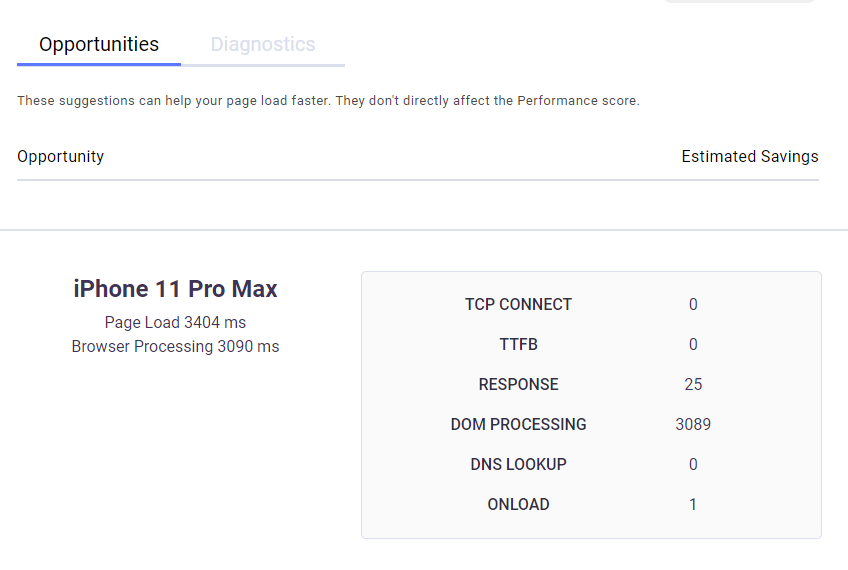Click the DOM PROCESSING value 3089
Viewport: 848px width, 570px height.
(693, 424)
